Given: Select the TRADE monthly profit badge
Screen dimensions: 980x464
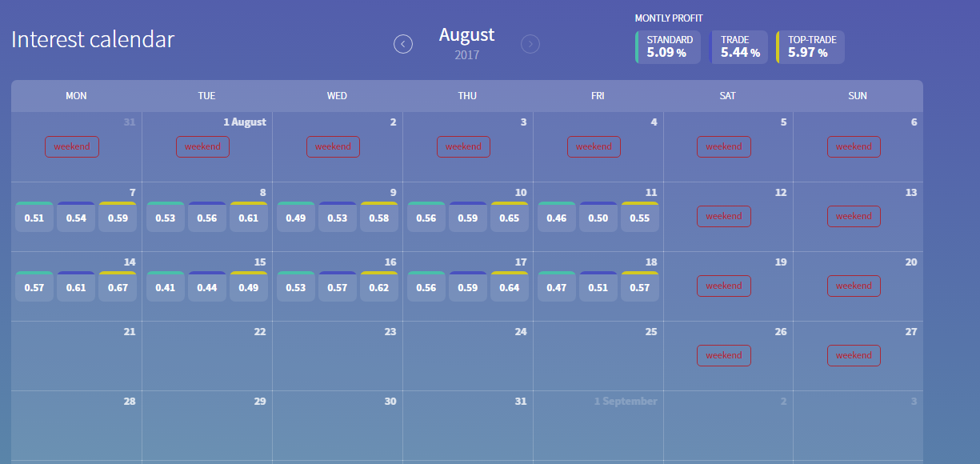Looking at the screenshot, I should 738,47.
